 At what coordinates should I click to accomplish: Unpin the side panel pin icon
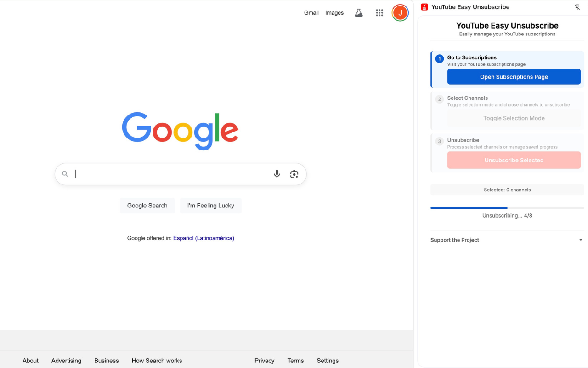(577, 7)
